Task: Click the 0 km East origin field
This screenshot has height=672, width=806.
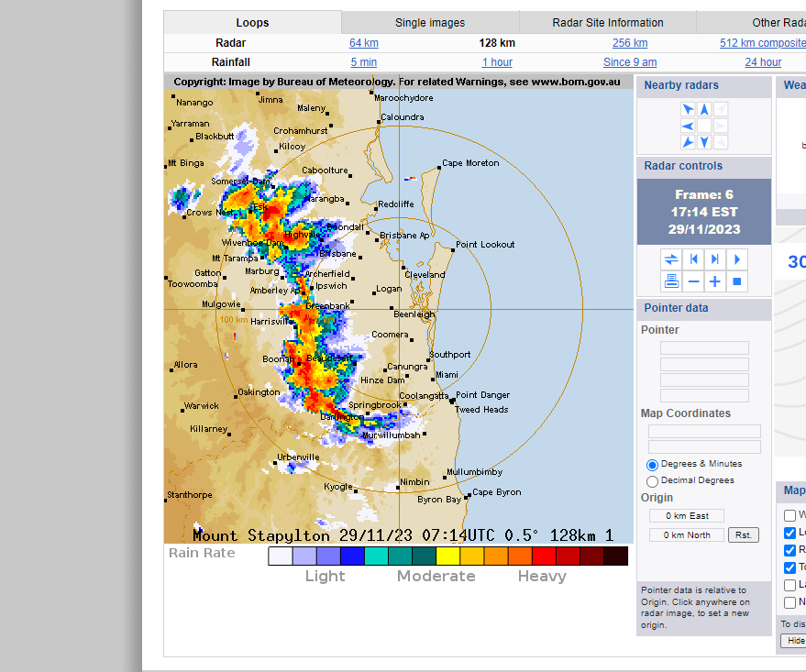Action: pyautogui.click(x=687, y=516)
